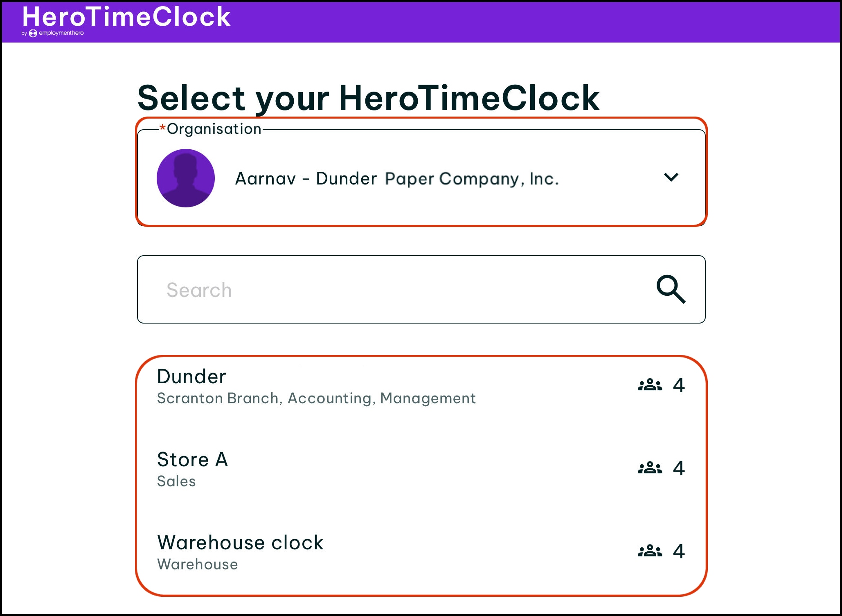Click the Employment Hero smiley logo icon
This screenshot has width=842, height=616.
point(33,33)
